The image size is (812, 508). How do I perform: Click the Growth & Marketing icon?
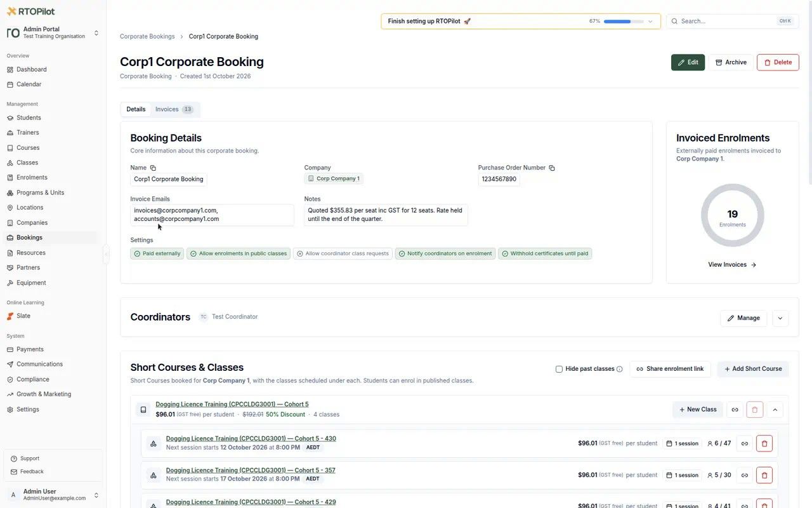pos(10,394)
